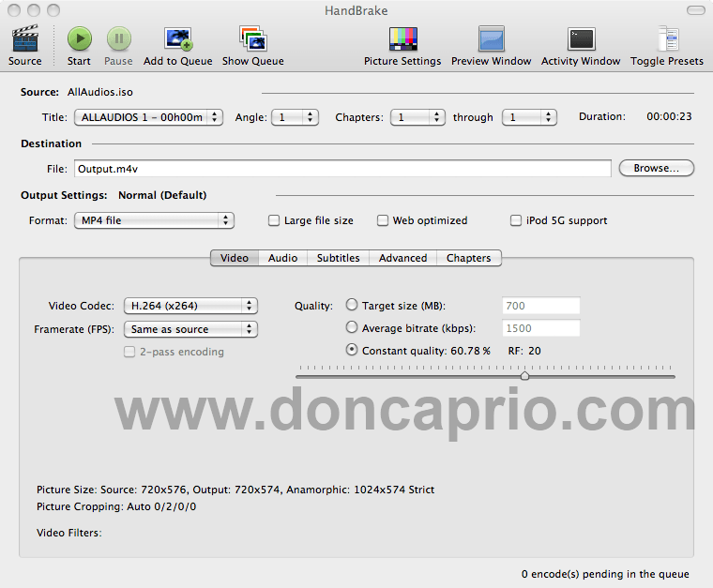Open the Chapters through end dropdown
Screen dimensions: 713x588
tap(529, 117)
